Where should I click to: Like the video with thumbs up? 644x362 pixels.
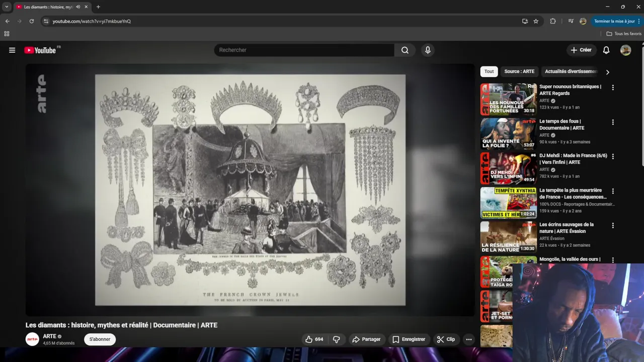click(314, 339)
